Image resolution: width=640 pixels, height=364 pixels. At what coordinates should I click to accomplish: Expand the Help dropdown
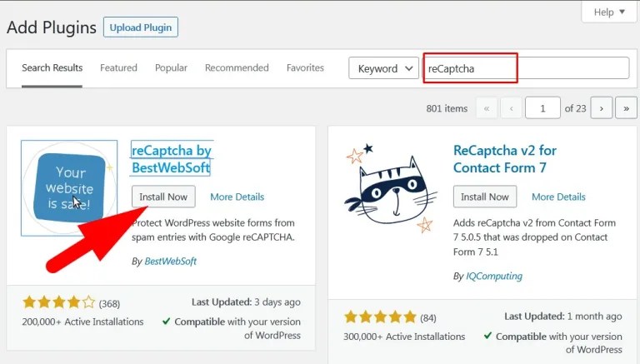point(609,12)
